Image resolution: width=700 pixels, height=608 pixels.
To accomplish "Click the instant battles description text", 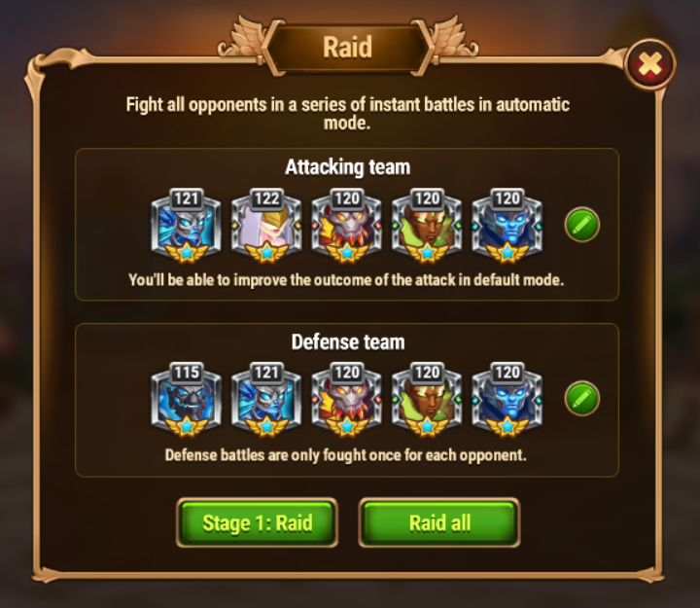I will click(x=348, y=114).
